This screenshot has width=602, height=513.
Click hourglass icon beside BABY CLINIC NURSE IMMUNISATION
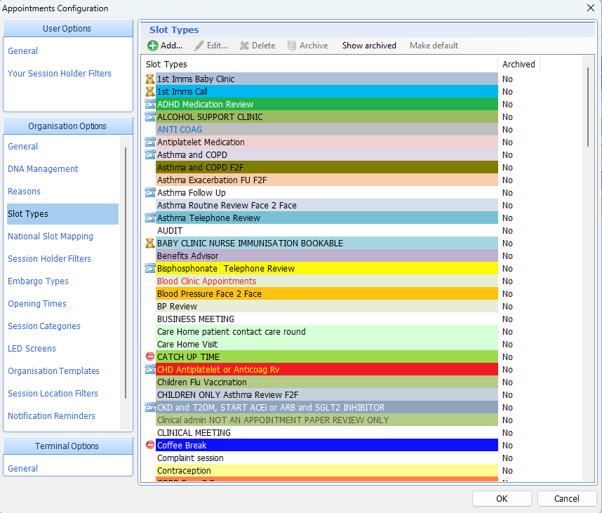click(x=150, y=243)
